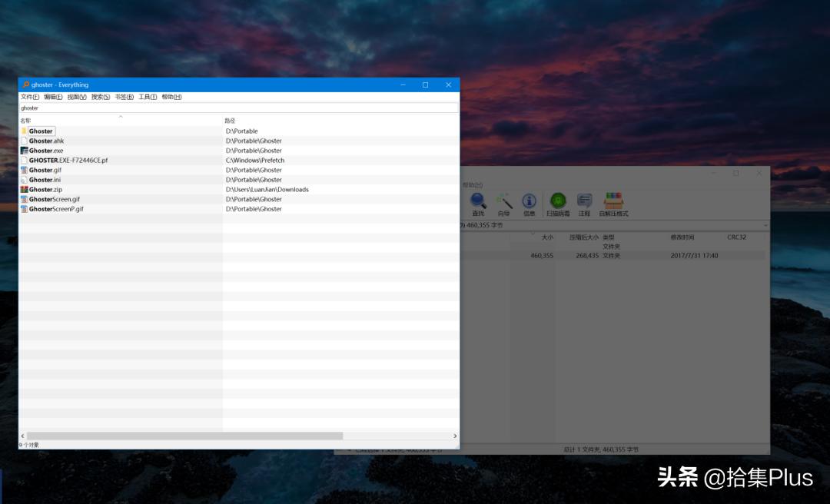Click the Ghoster.zip archive icon
Screen dimensions: 830x504
[25, 190]
